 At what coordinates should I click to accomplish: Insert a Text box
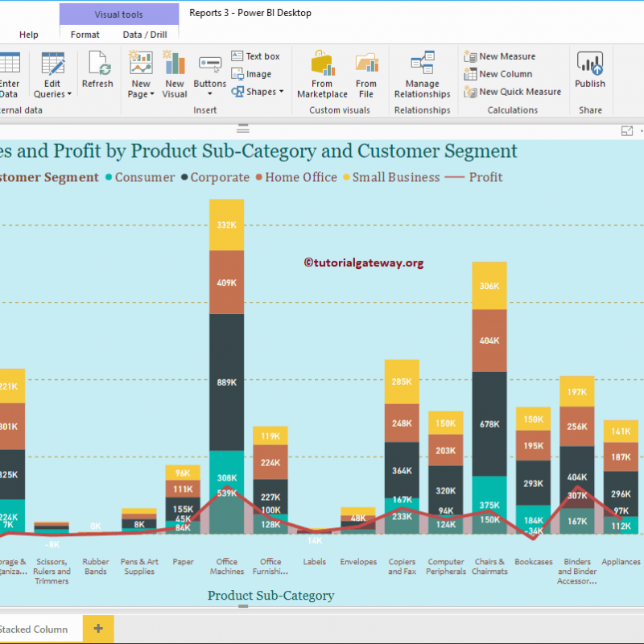(x=256, y=56)
